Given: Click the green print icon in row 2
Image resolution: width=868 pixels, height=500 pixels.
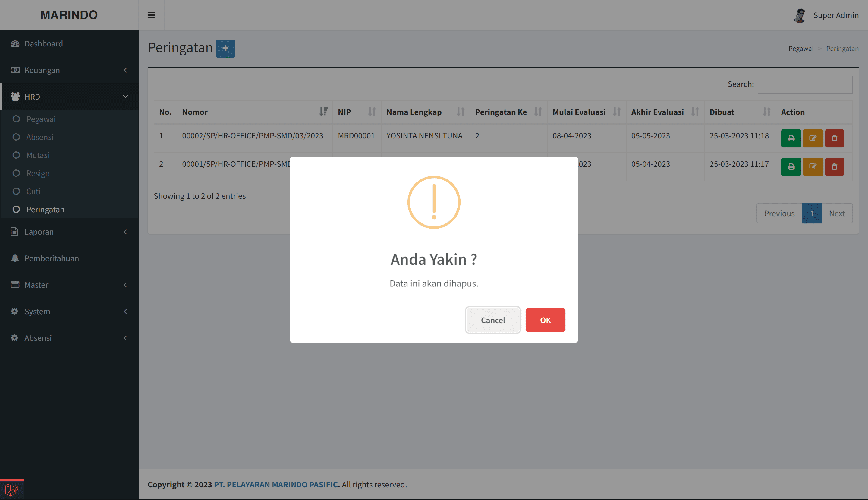Looking at the screenshot, I should point(791,167).
